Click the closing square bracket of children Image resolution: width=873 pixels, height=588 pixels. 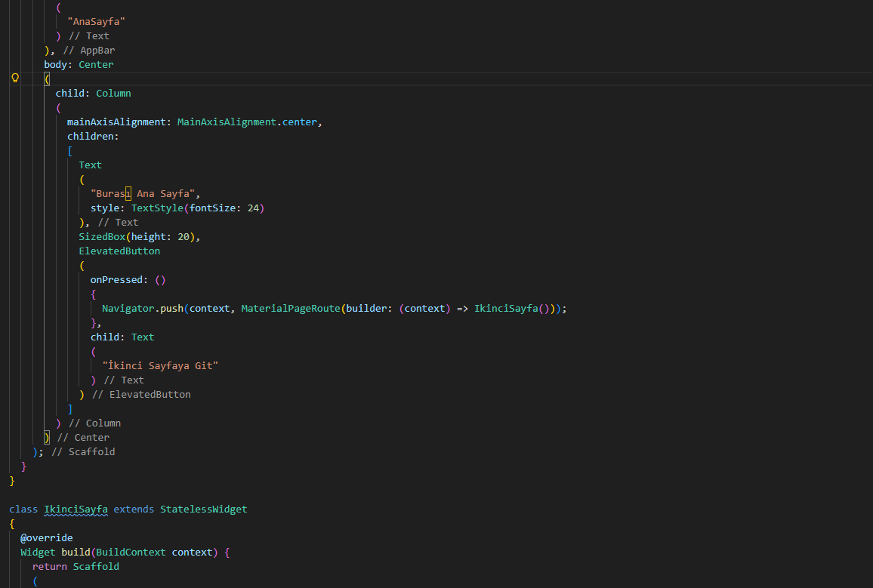(x=70, y=409)
